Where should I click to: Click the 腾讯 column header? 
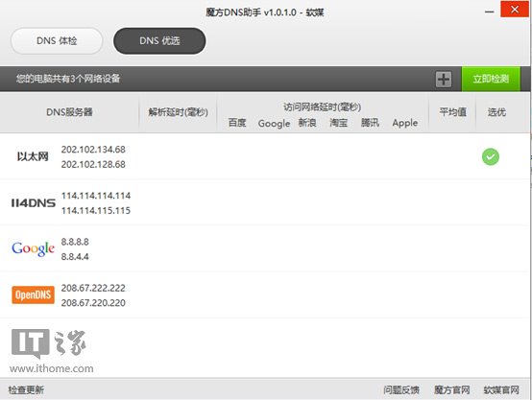[x=370, y=123]
